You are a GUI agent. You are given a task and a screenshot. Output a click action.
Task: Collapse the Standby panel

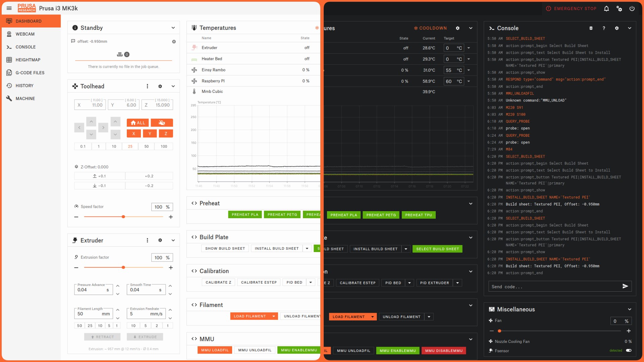coord(173,28)
